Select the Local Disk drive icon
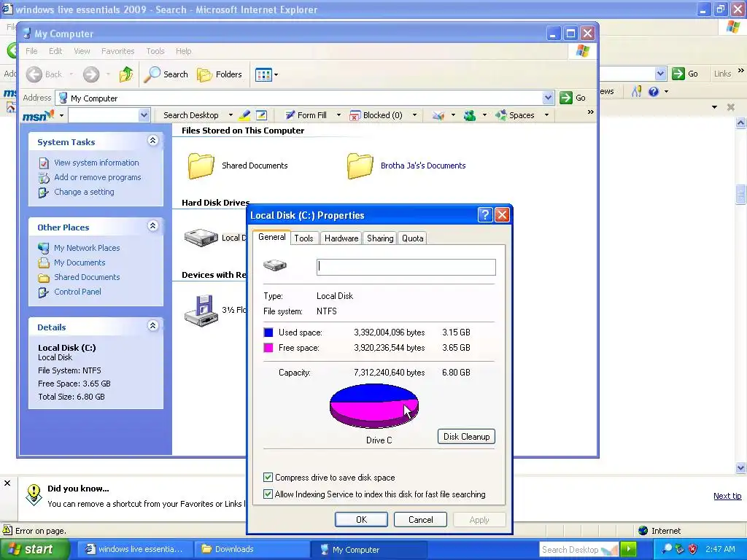Image resolution: width=747 pixels, height=560 pixels. 201,238
